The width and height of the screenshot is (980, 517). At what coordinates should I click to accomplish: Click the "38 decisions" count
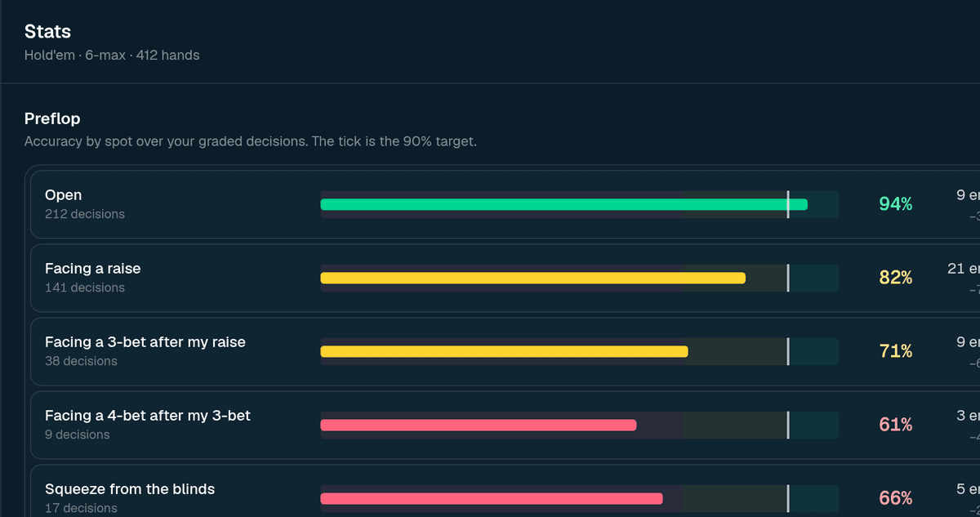[x=81, y=361]
